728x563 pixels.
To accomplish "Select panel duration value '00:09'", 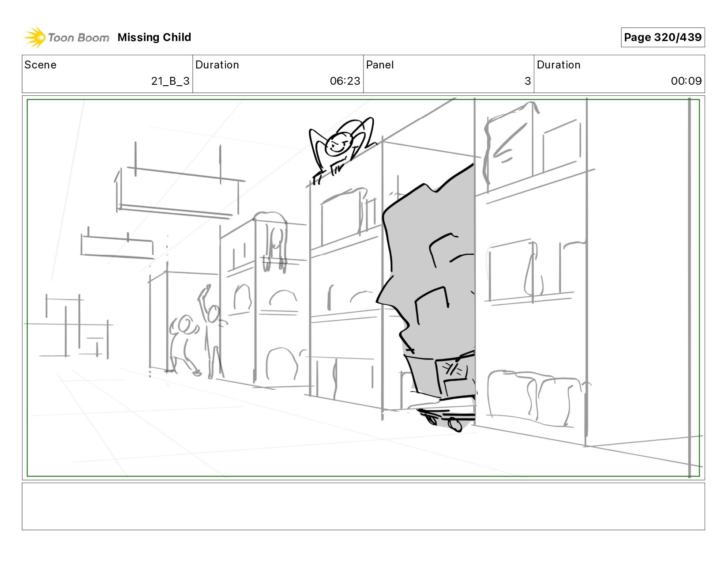I will click(x=686, y=81).
